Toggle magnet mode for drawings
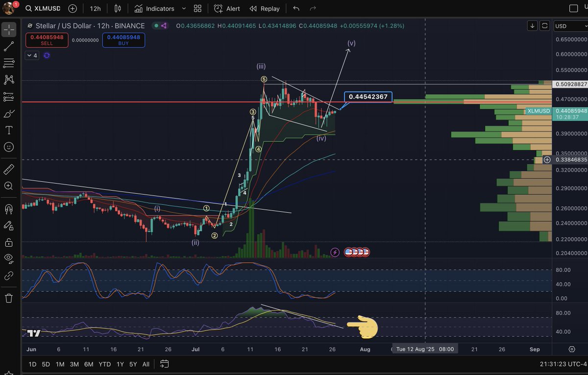 (9, 209)
